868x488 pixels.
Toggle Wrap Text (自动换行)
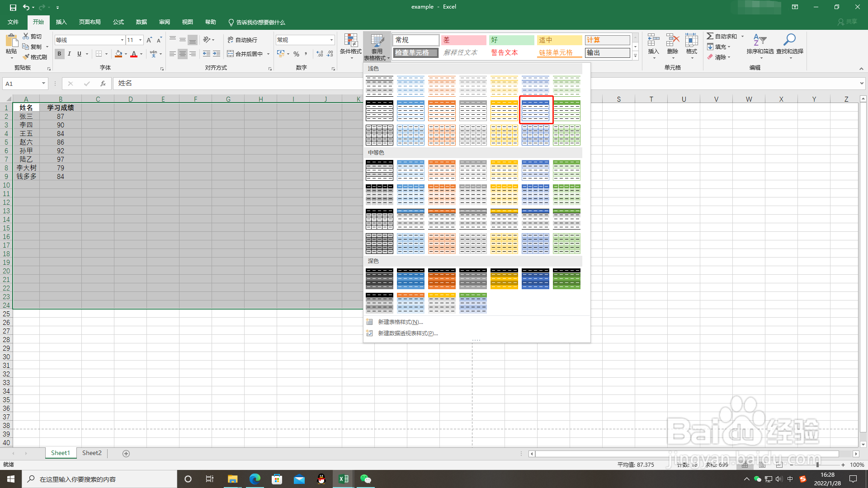(x=242, y=40)
